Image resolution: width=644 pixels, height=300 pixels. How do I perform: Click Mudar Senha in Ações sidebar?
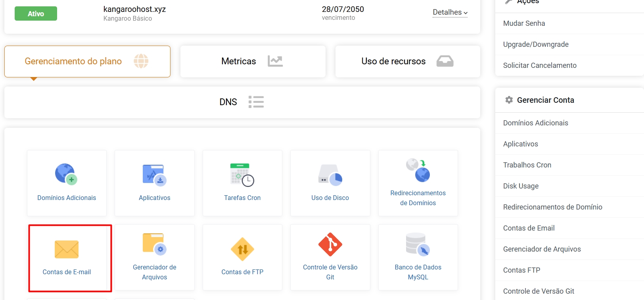pyautogui.click(x=524, y=23)
